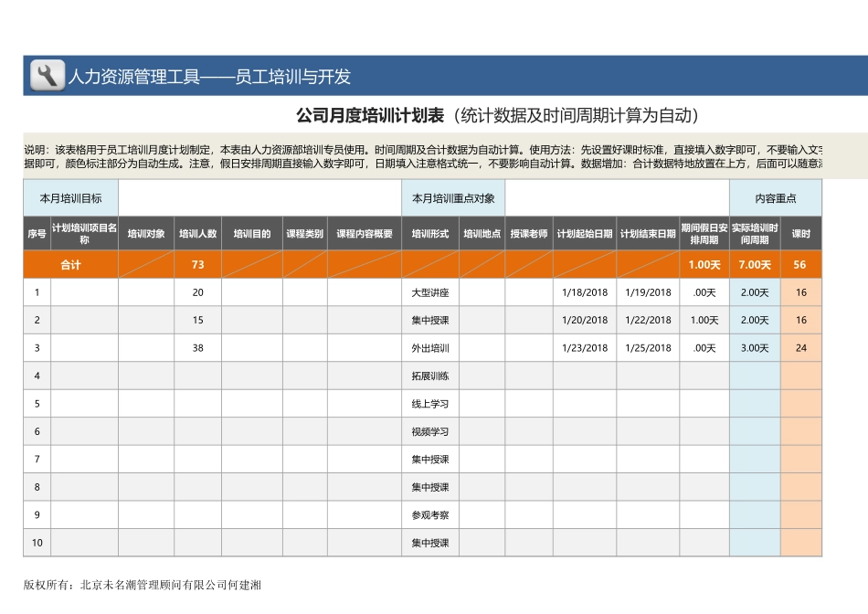
Task: Select the 本月培训目标 label cell
Action: tap(71, 198)
